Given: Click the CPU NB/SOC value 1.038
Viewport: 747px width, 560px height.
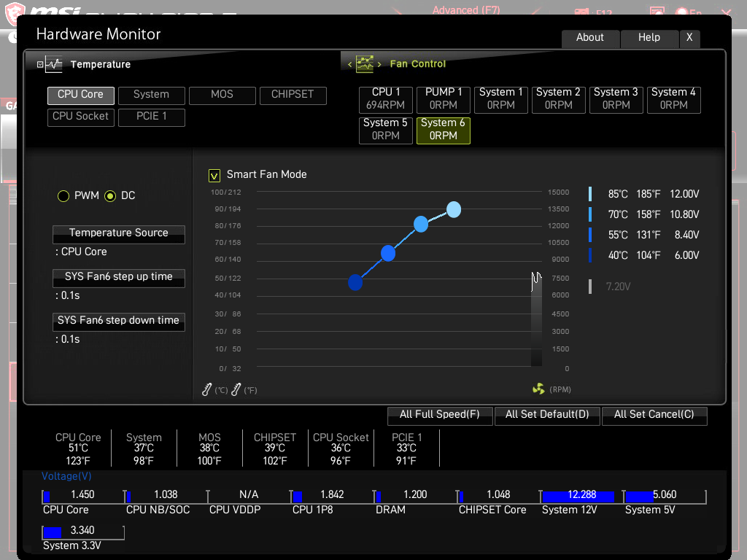Looking at the screenshot, I should (166, 495).
